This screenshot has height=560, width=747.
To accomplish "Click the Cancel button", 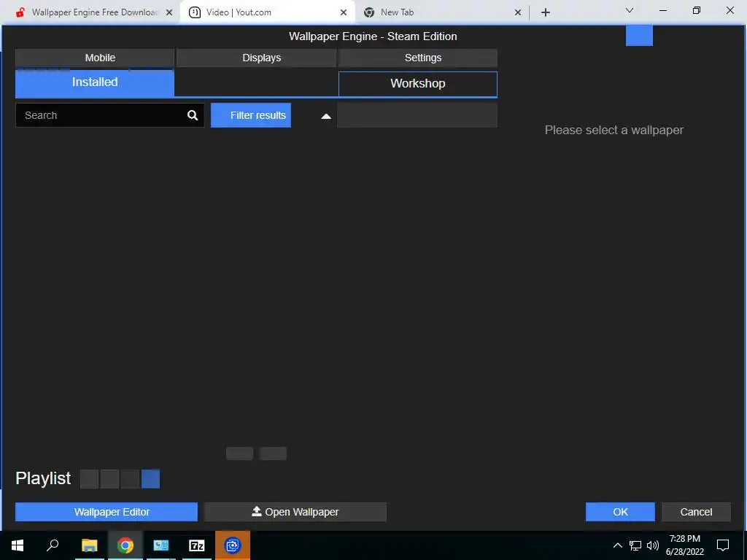I will pos(696,512).
